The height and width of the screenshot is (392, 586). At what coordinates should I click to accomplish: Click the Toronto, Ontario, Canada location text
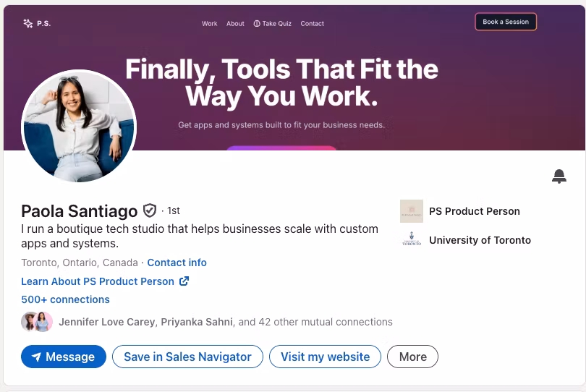(x=80, y=263)
